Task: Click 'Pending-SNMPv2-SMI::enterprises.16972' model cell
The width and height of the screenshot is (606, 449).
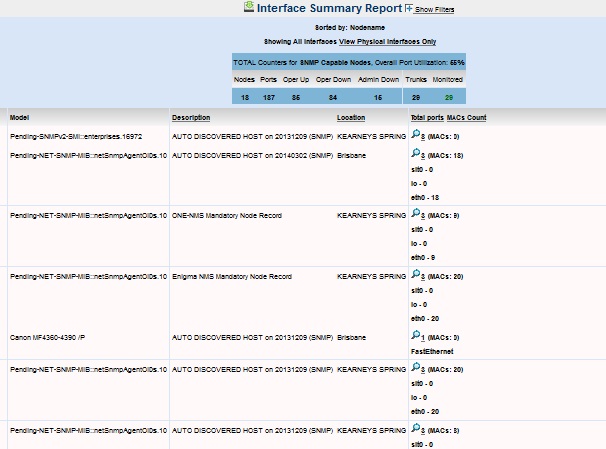Action: pos(76,136)
